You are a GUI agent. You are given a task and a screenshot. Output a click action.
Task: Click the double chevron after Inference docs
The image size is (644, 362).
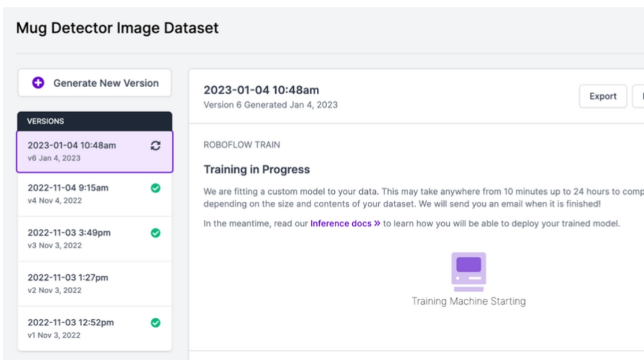(377, 223)
